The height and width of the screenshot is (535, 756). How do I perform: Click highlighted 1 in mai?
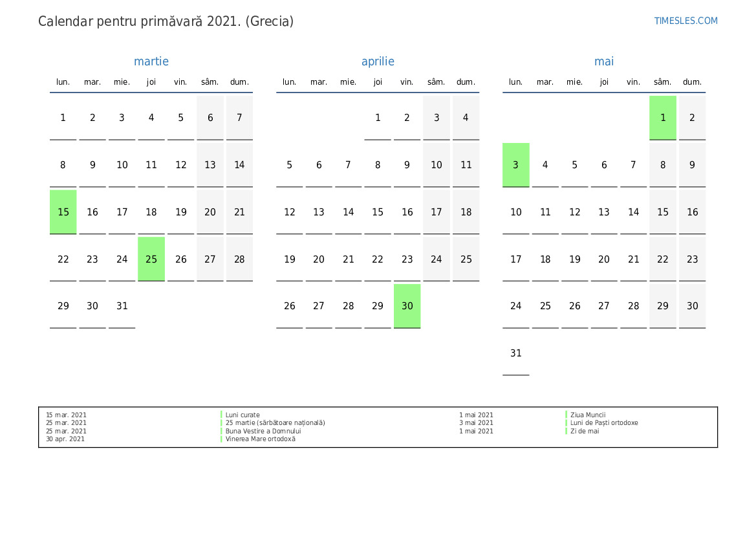coord(662,118)
